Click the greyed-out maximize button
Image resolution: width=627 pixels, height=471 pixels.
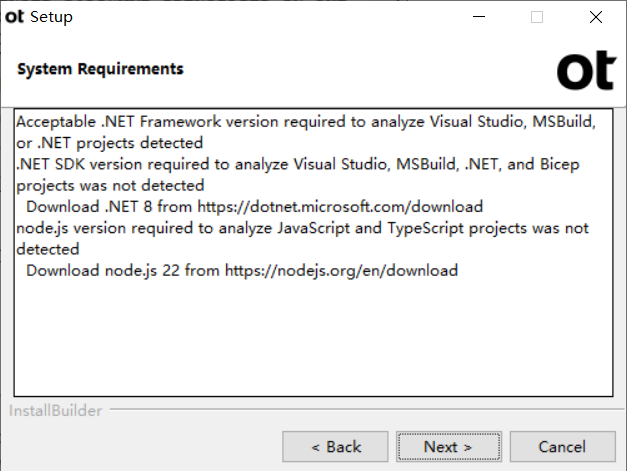click(537, 17)
